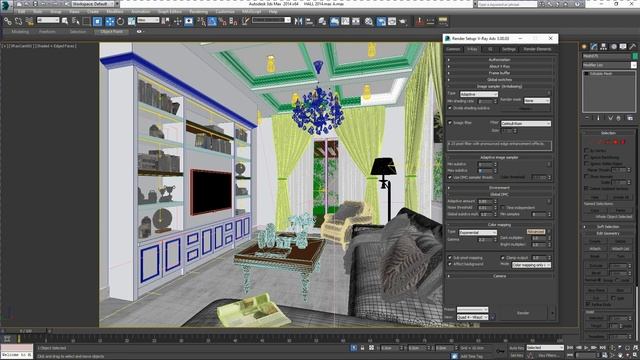Toggle By Vertex checkbox in Selection rollout
Viewport: 640px width, 360px height.
click(587, 150)
